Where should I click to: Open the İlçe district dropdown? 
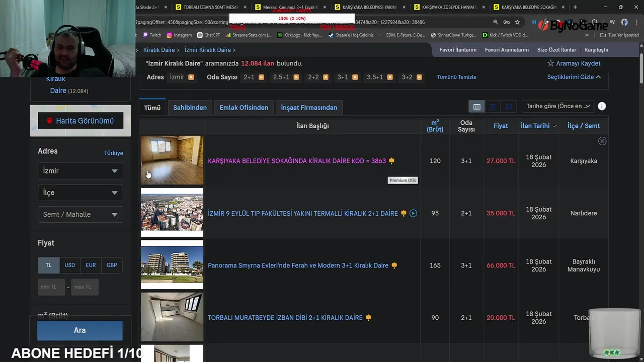(80, 193)
